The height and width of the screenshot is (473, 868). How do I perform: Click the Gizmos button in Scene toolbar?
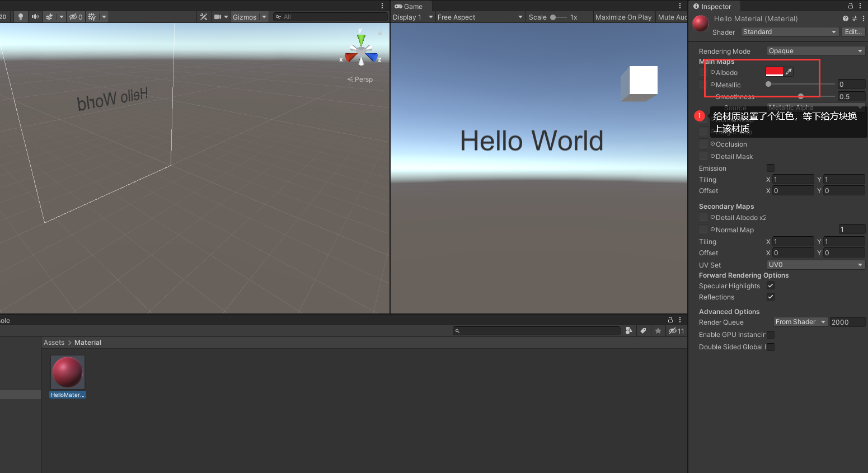point(245,17)
